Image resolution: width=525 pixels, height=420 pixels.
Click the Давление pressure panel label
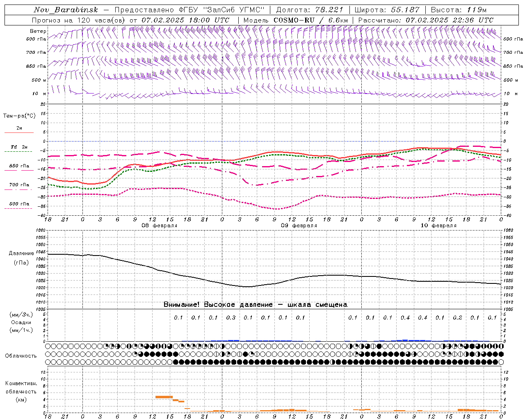point(21,253)
